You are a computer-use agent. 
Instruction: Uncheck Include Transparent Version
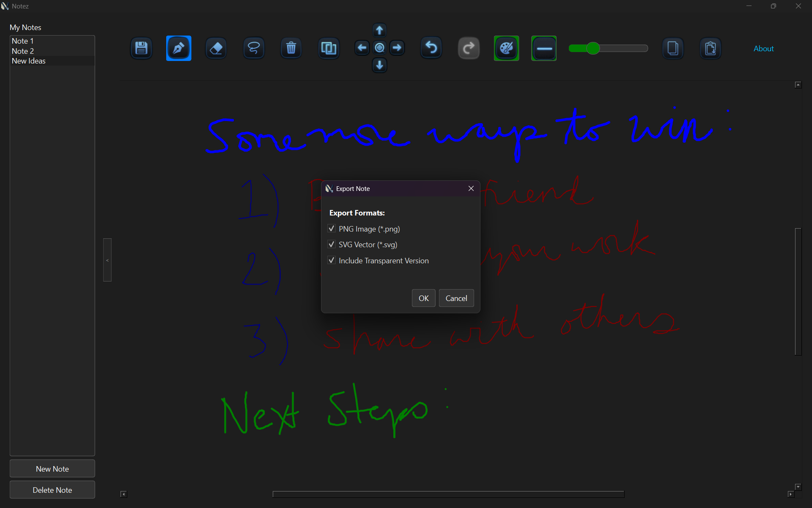point(332,260)
